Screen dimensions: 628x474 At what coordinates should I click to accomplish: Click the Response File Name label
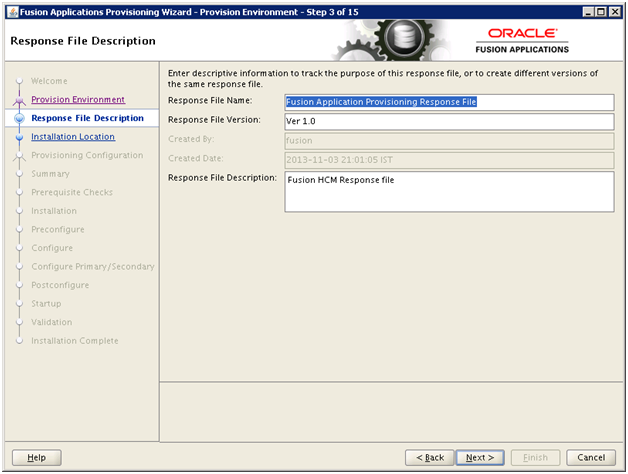coord(210,101)
